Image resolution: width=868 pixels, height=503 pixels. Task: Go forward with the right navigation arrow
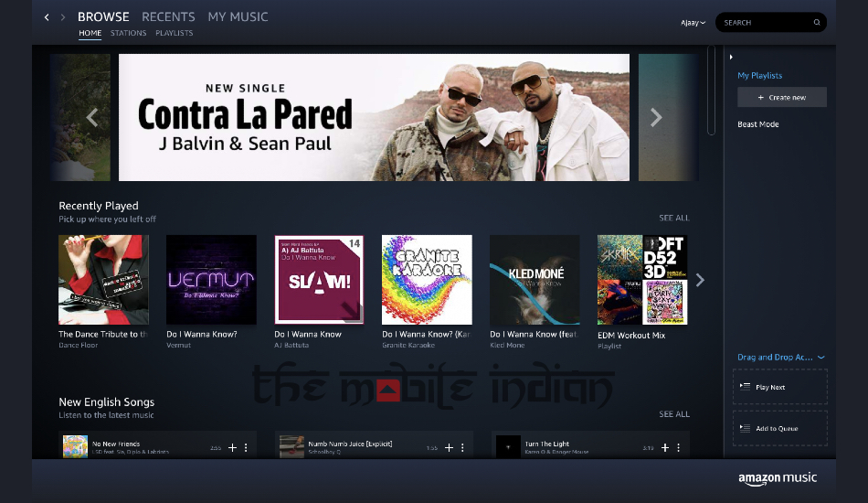tap(62, 17)
